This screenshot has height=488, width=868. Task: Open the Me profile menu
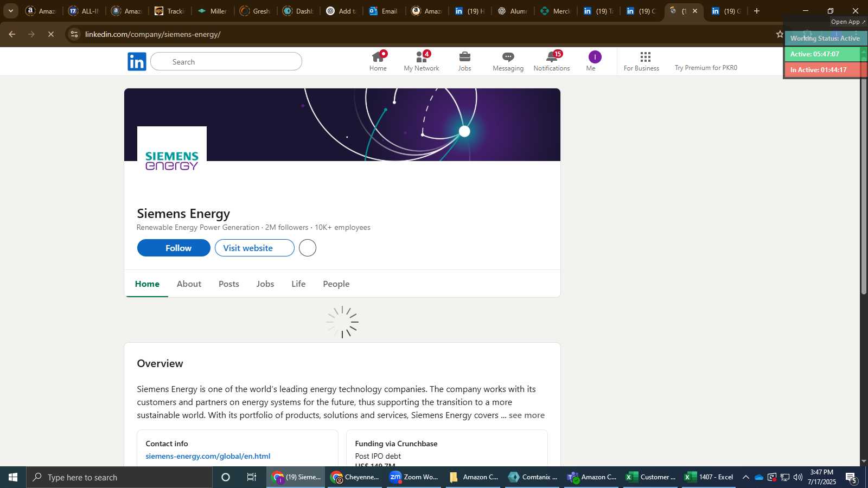595,61
